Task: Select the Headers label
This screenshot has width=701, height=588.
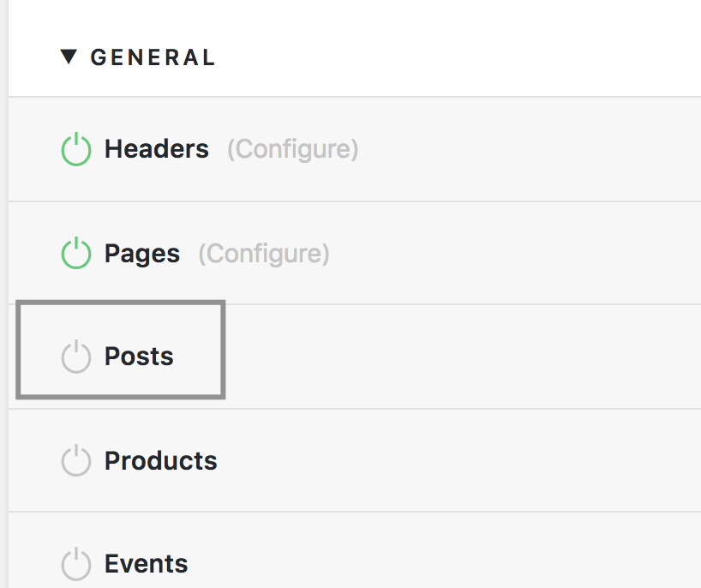Action: tap(157, 149)
